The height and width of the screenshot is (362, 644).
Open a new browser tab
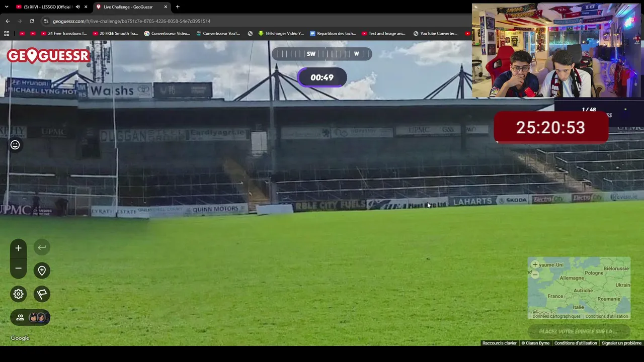coord(178,7)
